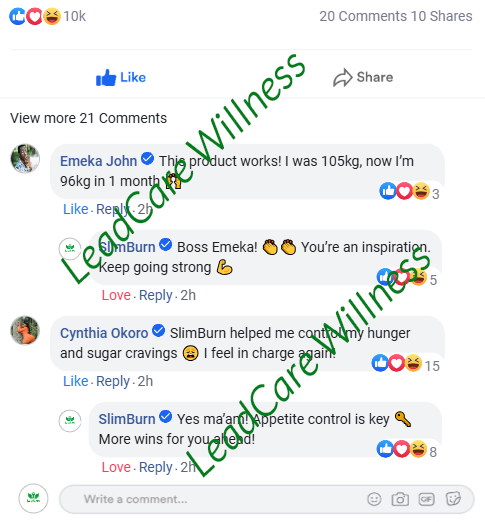View reactions on Emeka John's comment
Viewport: 485px width, 522px height.
(x=409, y=192)
